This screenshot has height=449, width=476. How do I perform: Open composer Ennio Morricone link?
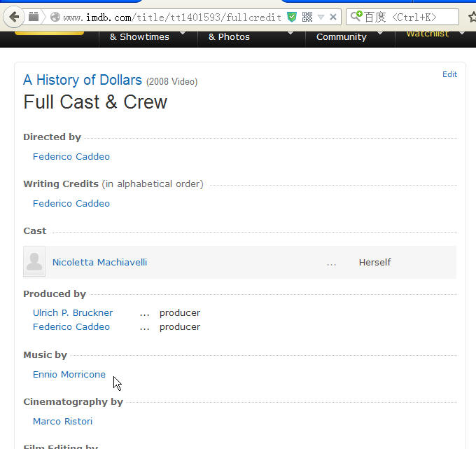[x=69, y=374]
